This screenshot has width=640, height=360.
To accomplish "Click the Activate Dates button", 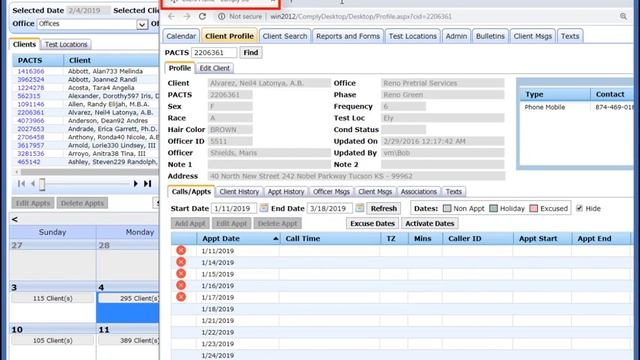I will (430, 224).
